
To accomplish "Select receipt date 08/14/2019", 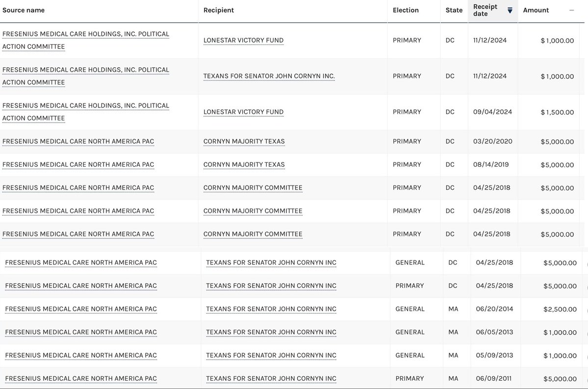I will click(x=491, y=165).
